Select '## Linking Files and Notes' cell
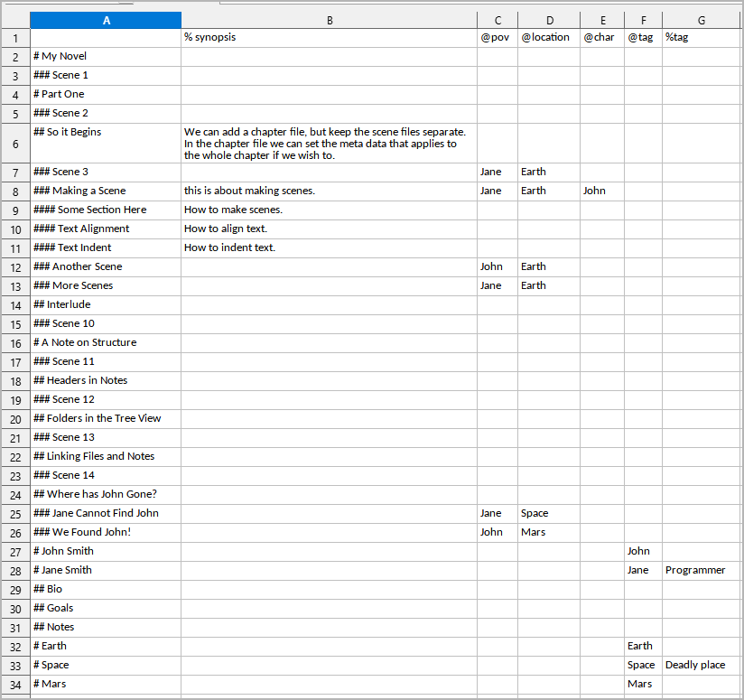744x700 pixels. 106,458
